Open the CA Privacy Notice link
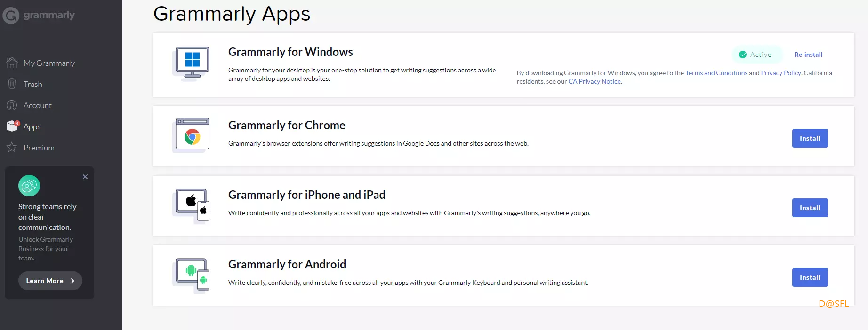This screenshot has height=330, width=868. point(595,81)
